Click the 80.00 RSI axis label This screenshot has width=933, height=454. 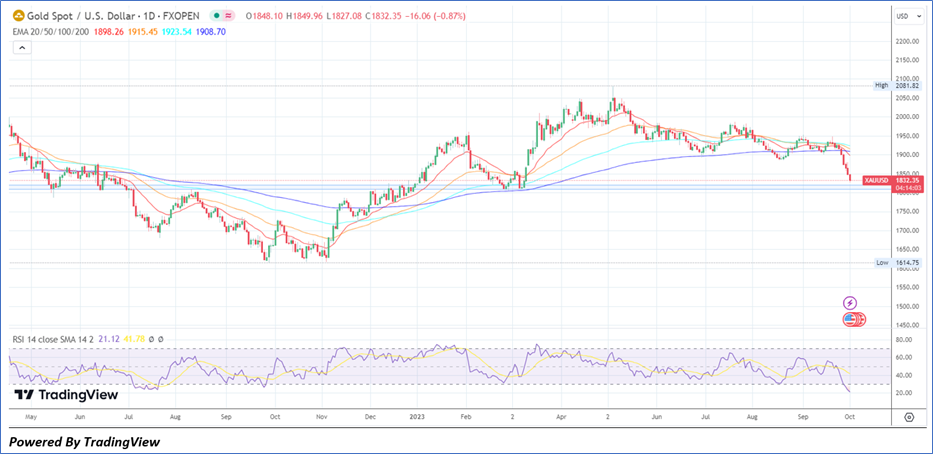905,340
